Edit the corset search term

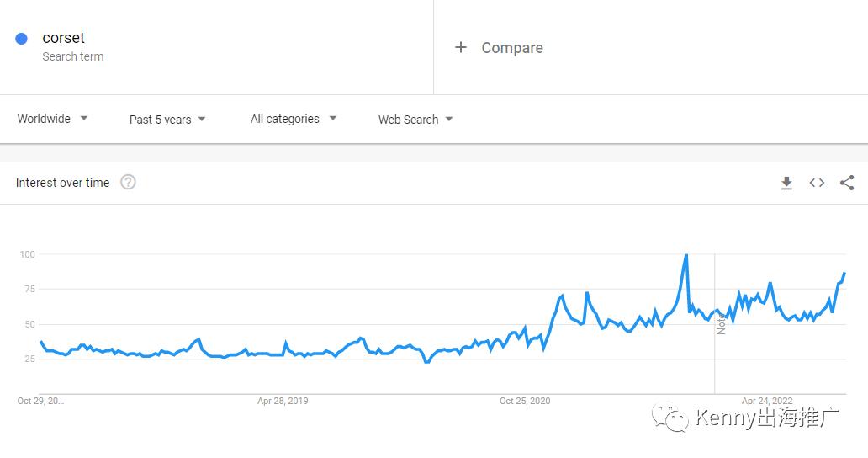coord(64,38)
